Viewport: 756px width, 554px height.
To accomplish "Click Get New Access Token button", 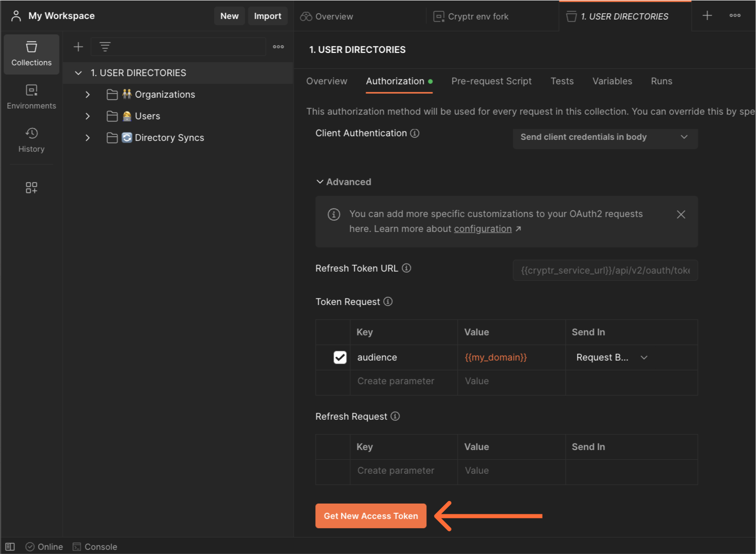I will pos(371,516).
